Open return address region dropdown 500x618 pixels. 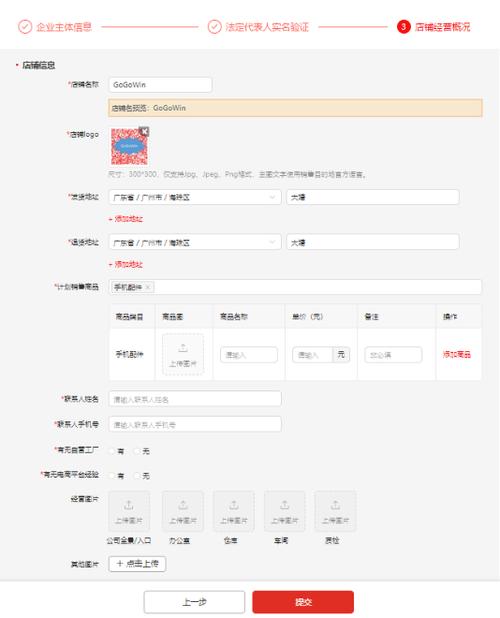pyautogui.click(x=195, y=242)
